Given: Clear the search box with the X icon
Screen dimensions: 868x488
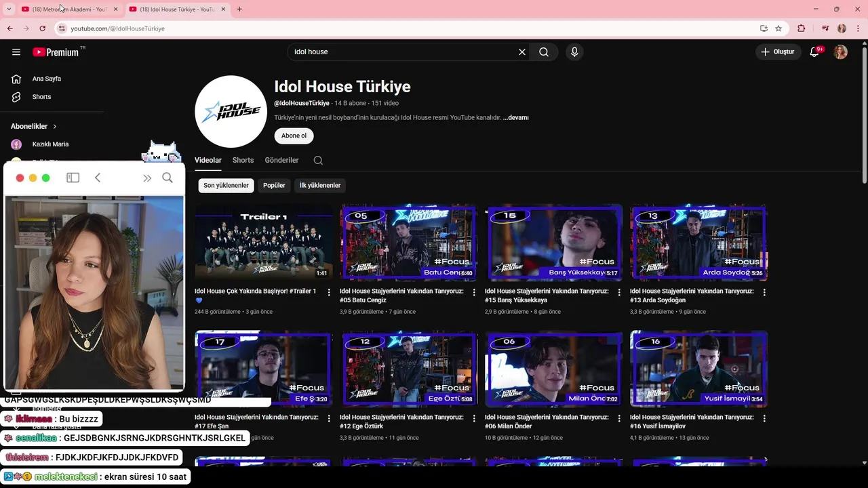Looking at the screenshot, I should (522, 52).
